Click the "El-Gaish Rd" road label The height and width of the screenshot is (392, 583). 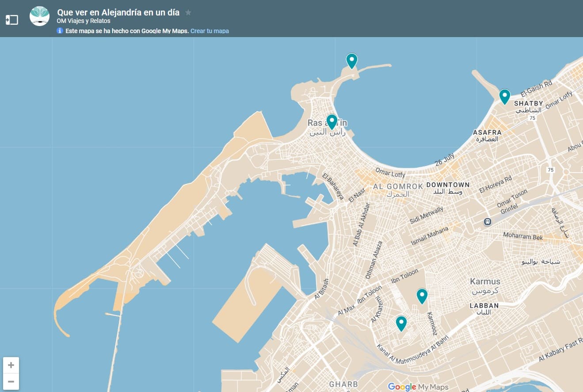tap(537, 88)
